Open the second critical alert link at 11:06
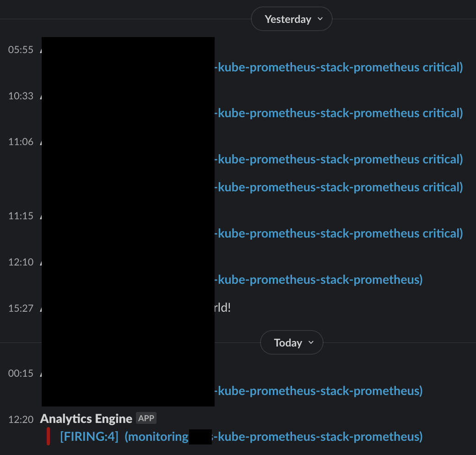The width and height of the screenshot is (476, 455). tap(339, 187)
